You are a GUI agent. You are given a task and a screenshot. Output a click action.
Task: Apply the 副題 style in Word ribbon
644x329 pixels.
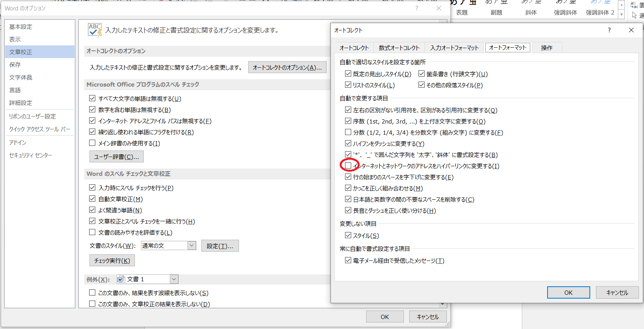pyautogui.click(x=496, y=8)
